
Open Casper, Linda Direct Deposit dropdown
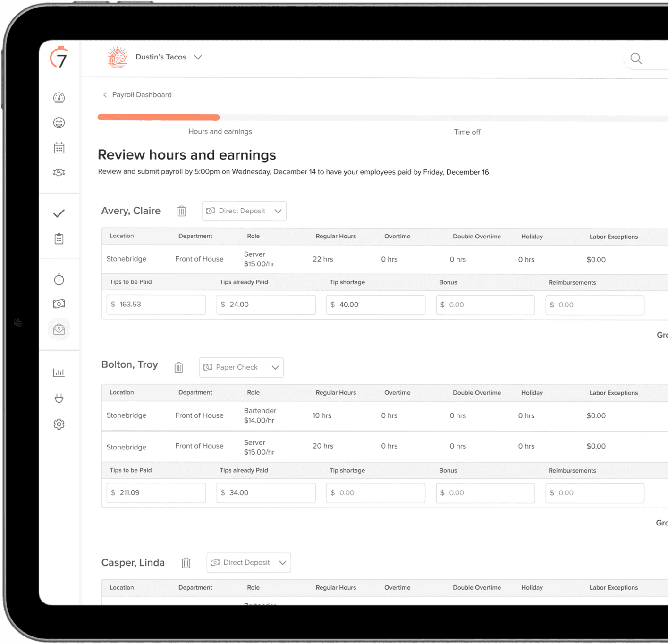249,563
